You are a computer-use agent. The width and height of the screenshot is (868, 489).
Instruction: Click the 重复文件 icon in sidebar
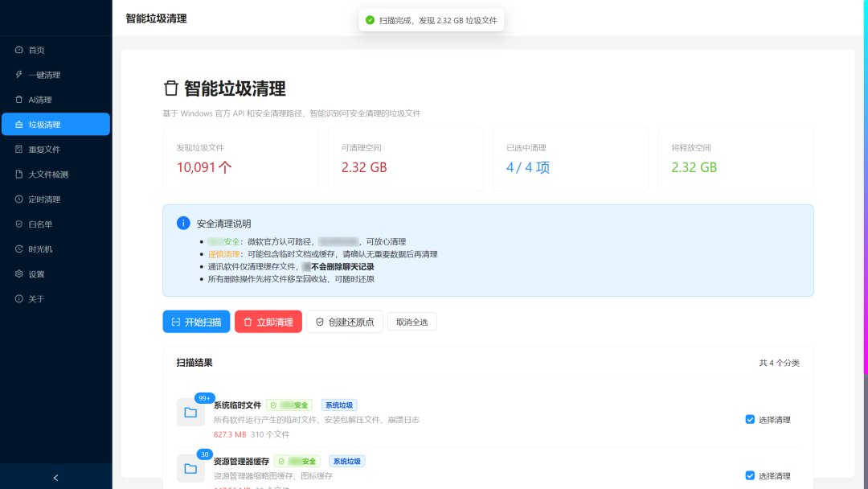(18, 150)
